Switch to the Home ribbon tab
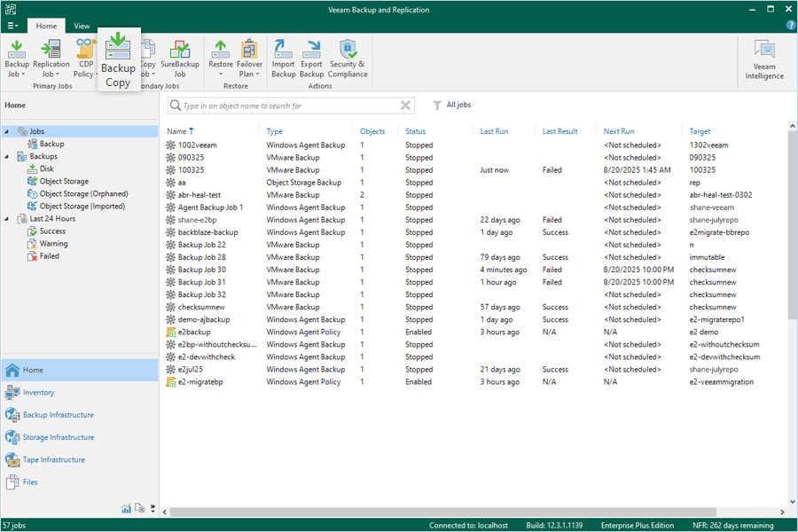The image size is (798, 532). pos(46,26)
